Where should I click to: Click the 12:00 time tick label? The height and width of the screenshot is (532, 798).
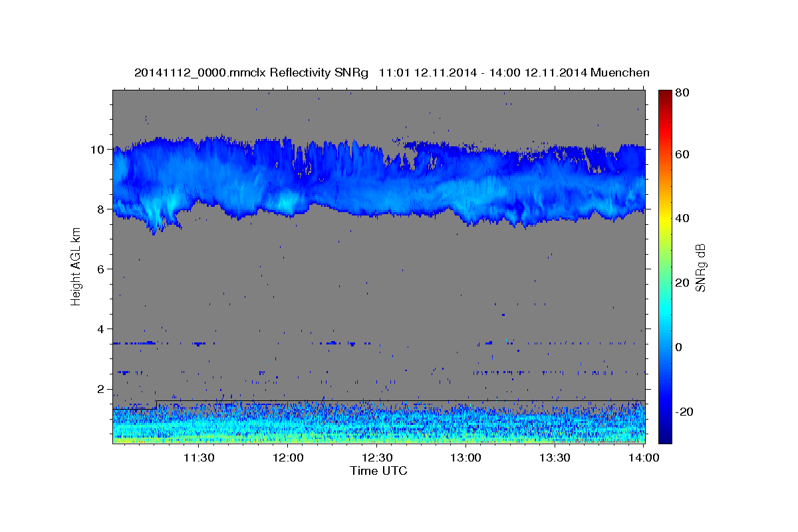287,458
